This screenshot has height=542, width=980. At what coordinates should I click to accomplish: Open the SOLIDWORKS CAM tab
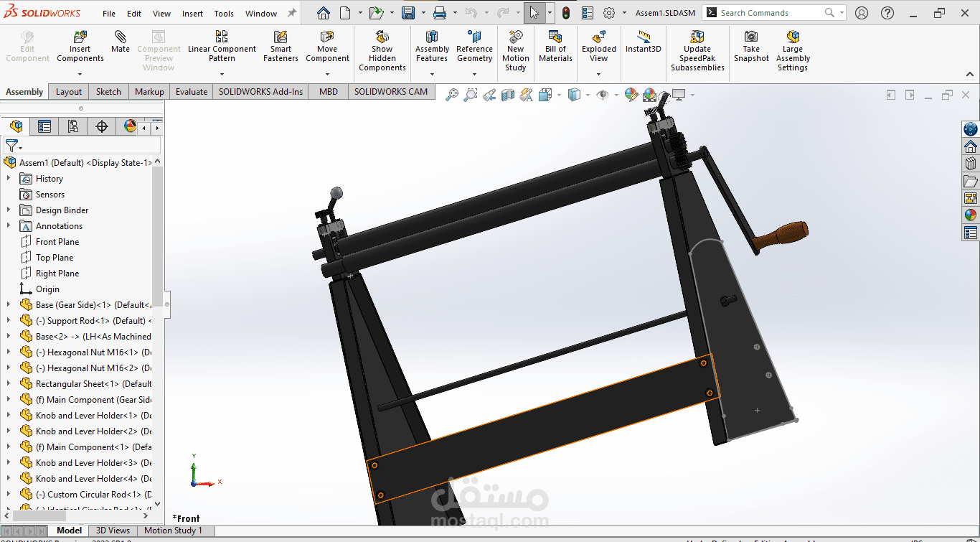pos(391,92)
